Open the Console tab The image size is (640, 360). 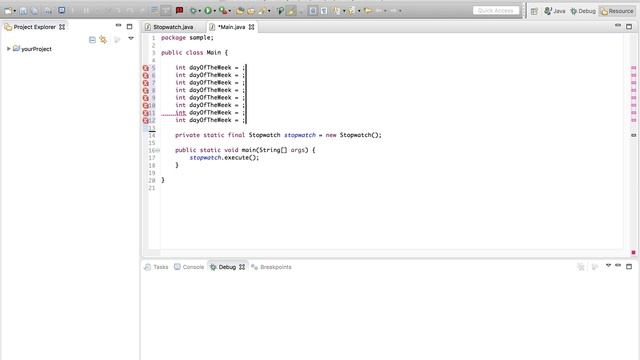tap(189, 267)
